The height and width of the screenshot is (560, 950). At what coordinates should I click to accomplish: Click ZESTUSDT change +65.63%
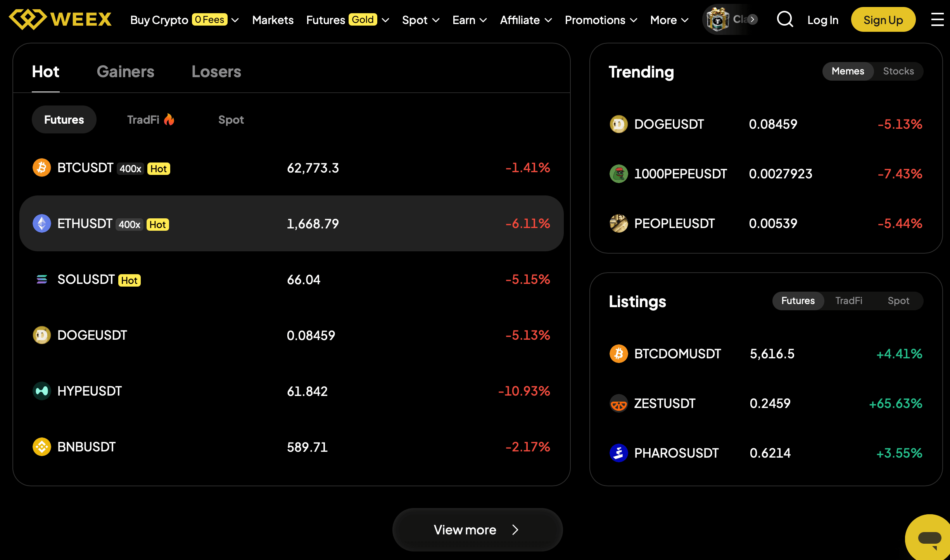tap(896, 403)
